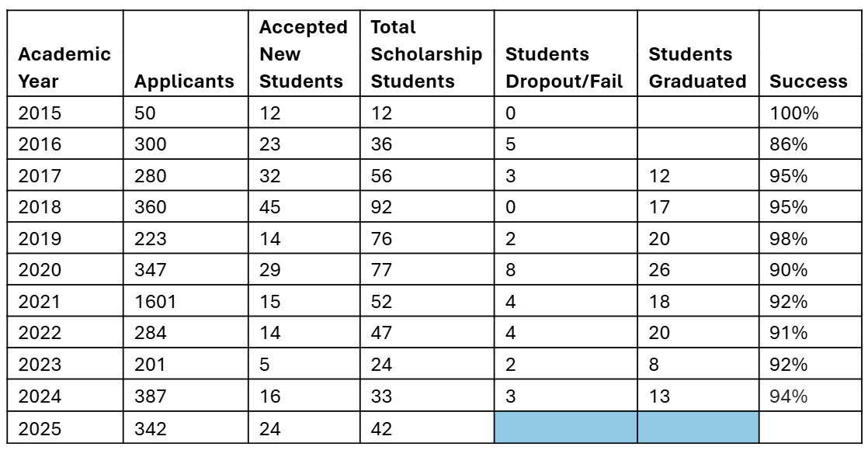The image size is (868, 450).
Task: Select the 387 applicants cell
Action: (x=186, y=396)
